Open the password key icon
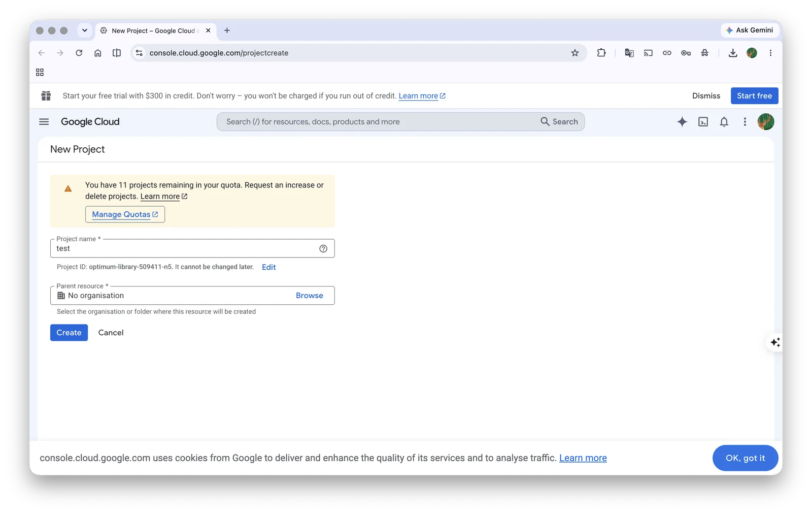Image resolution: width=812 pixels, height=514 pixels. tap(686, 53)
